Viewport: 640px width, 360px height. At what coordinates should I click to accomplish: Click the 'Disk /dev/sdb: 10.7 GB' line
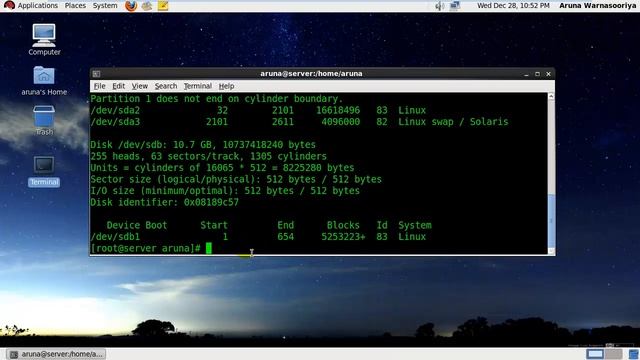point(203,145)
